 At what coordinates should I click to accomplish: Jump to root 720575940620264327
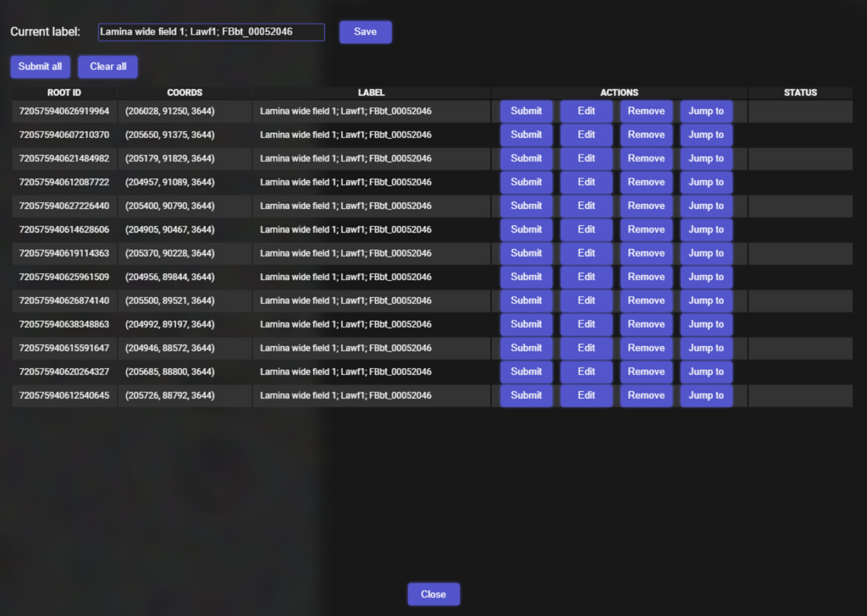(706, 372)
